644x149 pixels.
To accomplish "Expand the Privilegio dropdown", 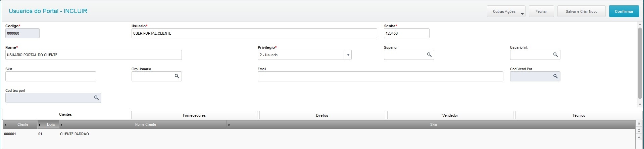I will click(348, 55).
